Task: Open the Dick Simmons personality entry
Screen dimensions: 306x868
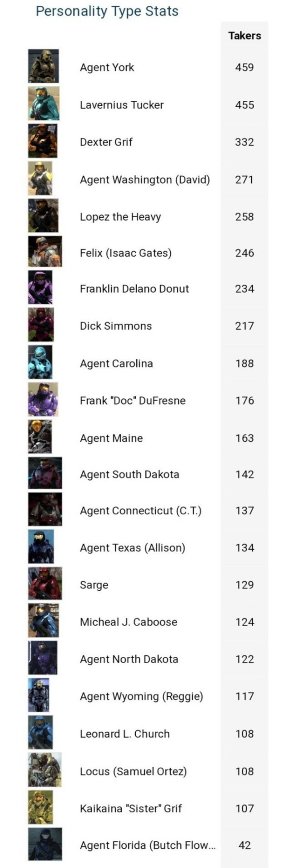Action: coord(116,326)
